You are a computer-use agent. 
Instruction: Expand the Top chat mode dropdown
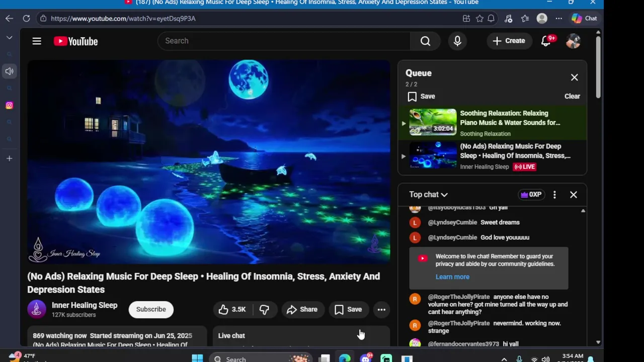click(428, 195)
